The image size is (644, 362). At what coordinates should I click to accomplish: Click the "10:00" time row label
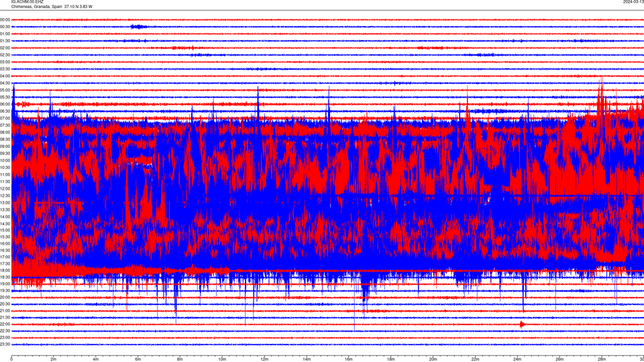click(5, 160)
